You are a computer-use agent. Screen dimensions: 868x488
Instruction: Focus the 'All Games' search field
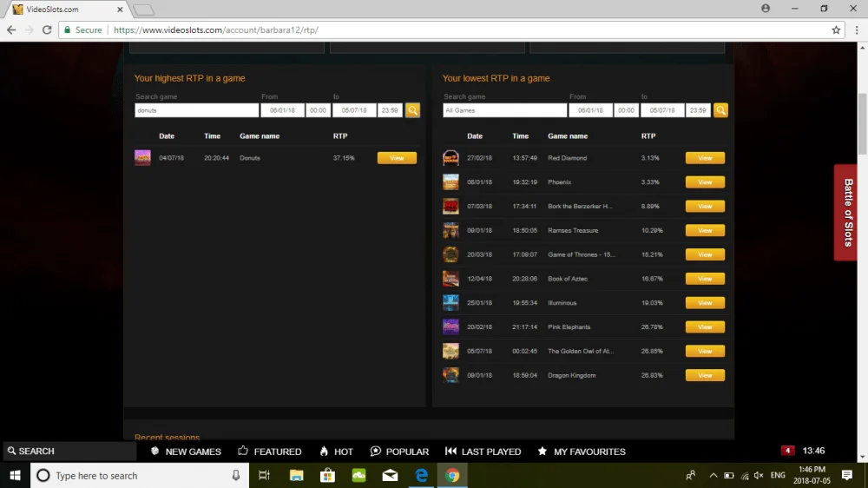[x=505, y=110]
